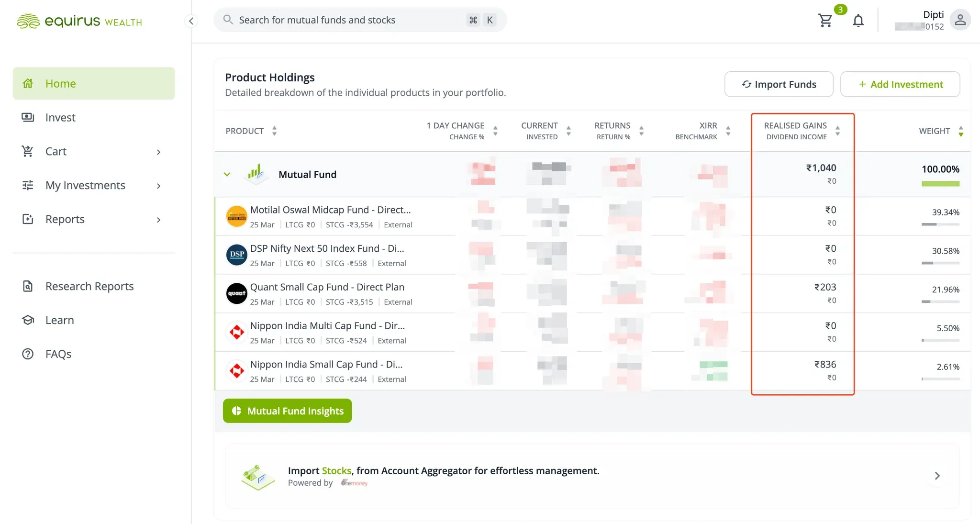This screenshot has width=980, height=524.
Task: Click the My Investments sliders icon
Action: coord(28,185)
